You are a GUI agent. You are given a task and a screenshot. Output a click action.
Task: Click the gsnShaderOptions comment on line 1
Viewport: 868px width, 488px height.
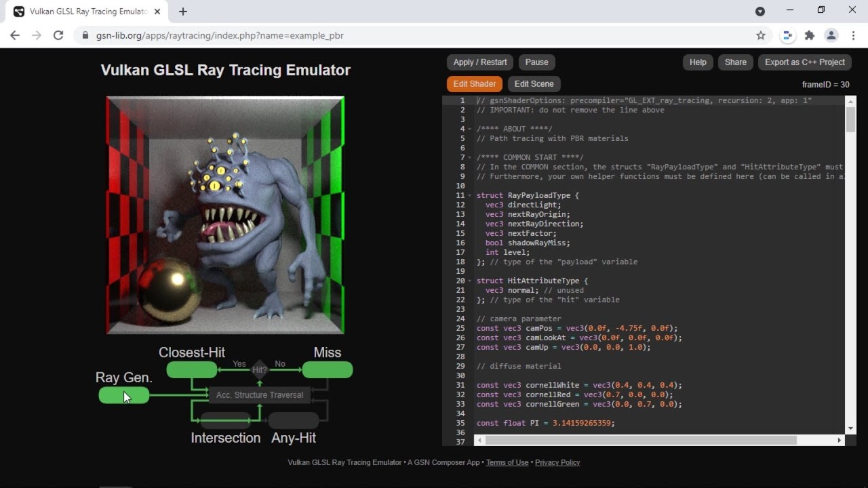pos(644,100)
